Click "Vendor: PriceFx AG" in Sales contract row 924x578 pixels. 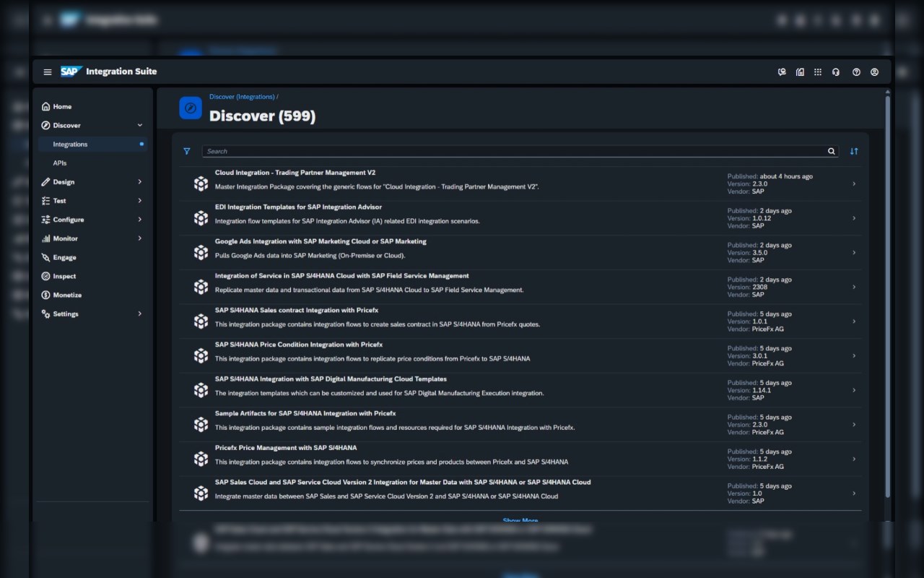click(x=755, y=329)
